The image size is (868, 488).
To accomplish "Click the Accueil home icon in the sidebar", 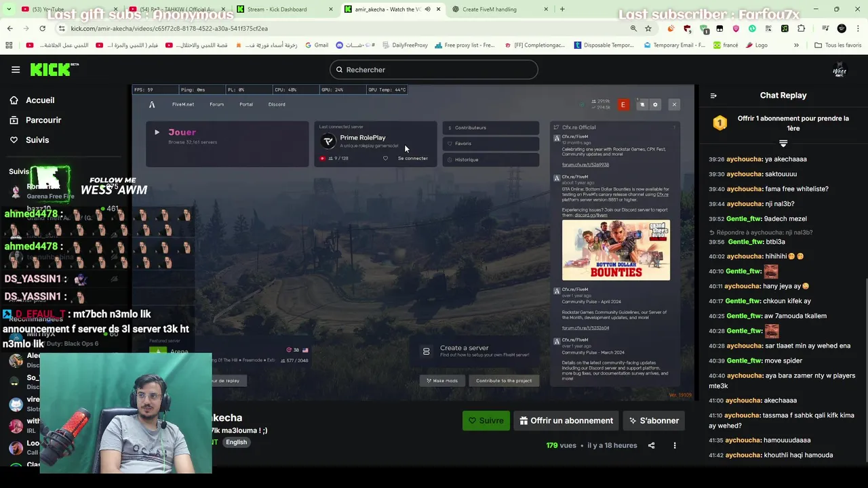I will pos(14,100).
